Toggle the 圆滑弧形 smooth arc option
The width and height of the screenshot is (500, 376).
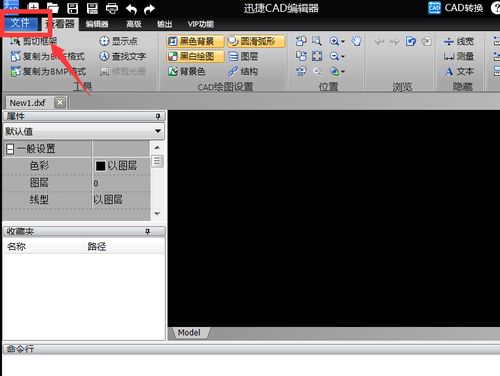tap(256, 41)
